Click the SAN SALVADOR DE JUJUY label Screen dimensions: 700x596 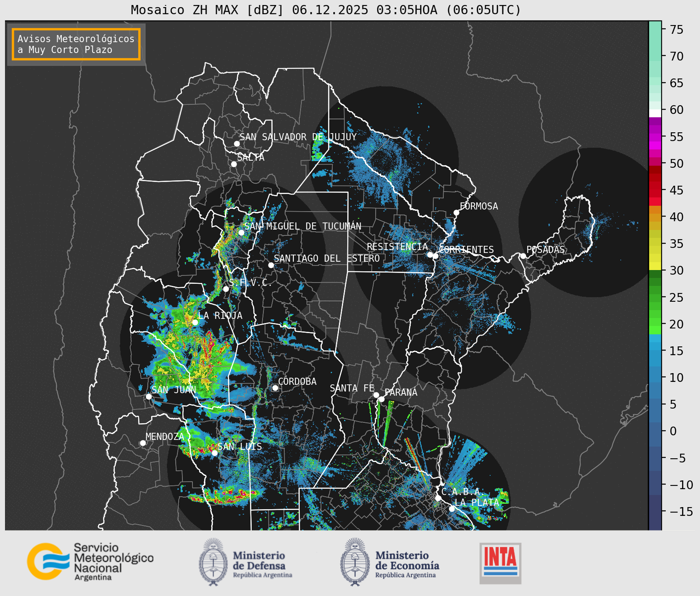coord(298,137)
